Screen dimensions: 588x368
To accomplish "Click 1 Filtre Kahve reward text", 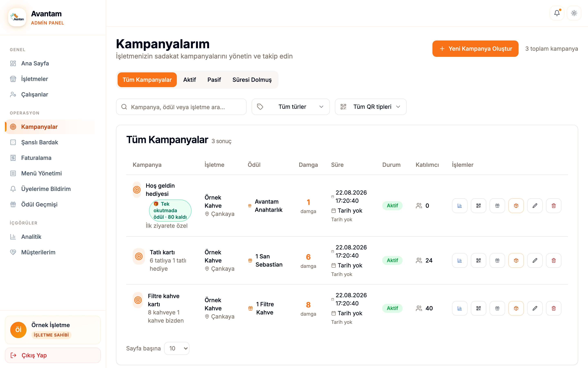I will [x=265, y=308].
